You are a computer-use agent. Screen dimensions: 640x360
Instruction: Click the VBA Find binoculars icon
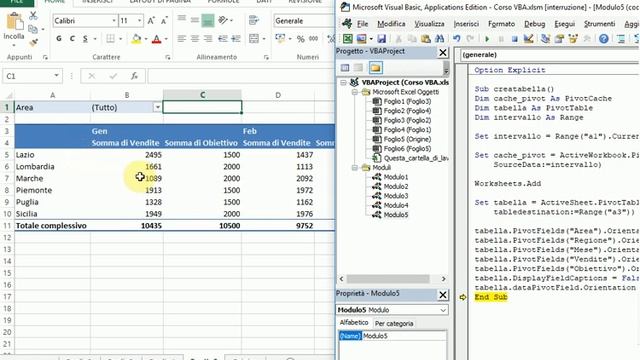(x=439, y=39)
